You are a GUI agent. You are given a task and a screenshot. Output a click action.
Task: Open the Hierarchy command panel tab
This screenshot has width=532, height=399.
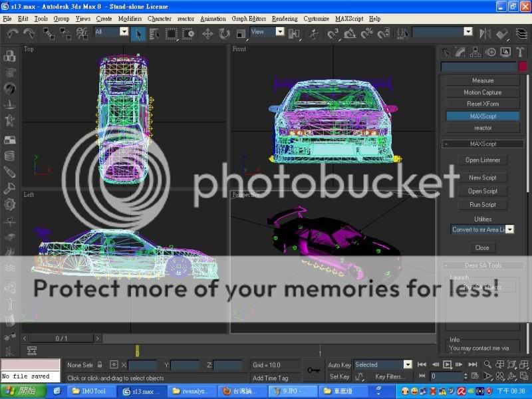(x=476, y=52)
